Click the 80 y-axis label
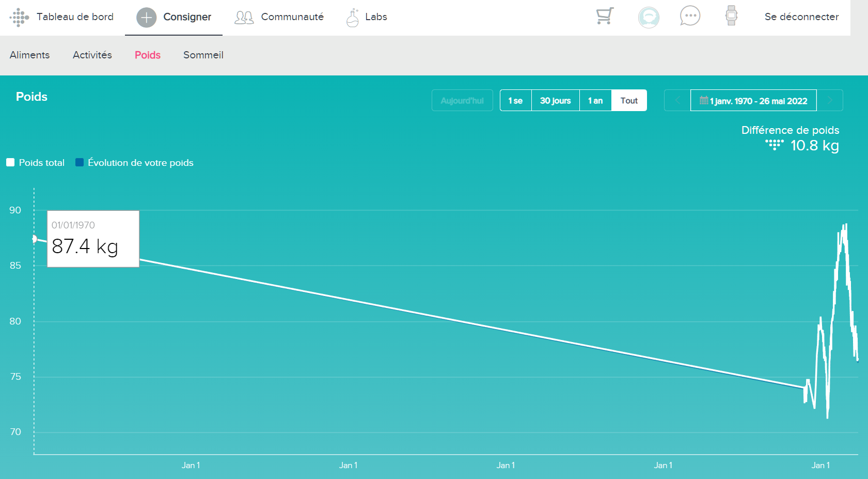 point(15,321)
